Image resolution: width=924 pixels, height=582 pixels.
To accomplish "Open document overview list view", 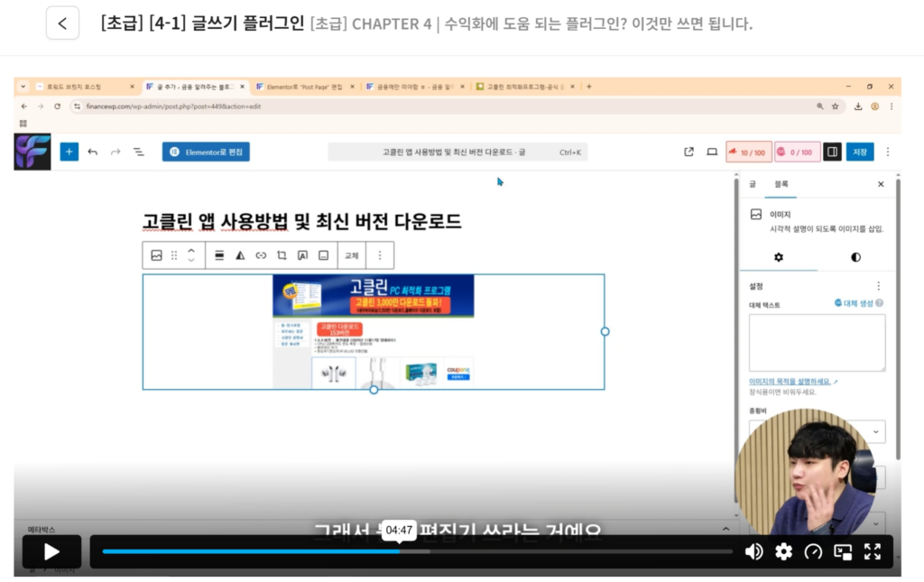I will (138, 152).
